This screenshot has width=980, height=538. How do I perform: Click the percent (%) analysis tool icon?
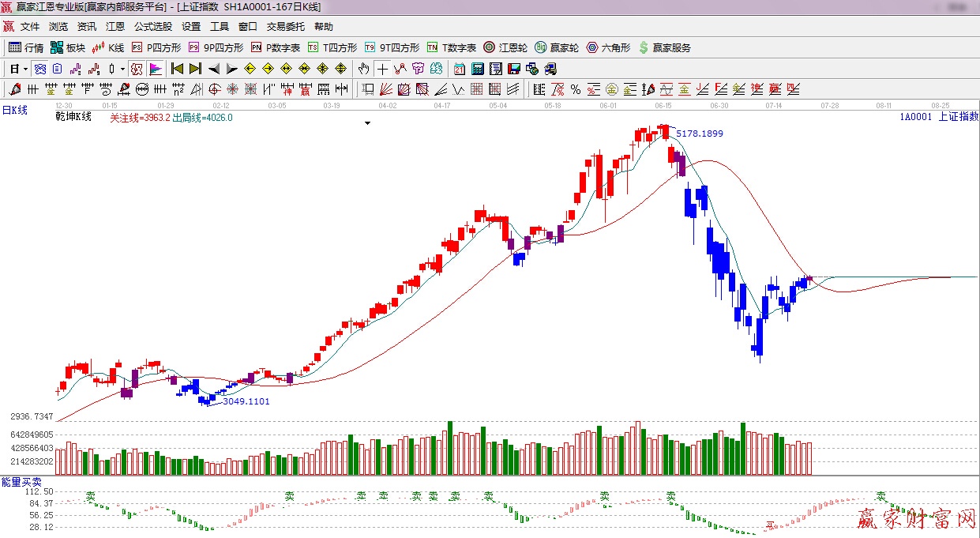(576, 89)
